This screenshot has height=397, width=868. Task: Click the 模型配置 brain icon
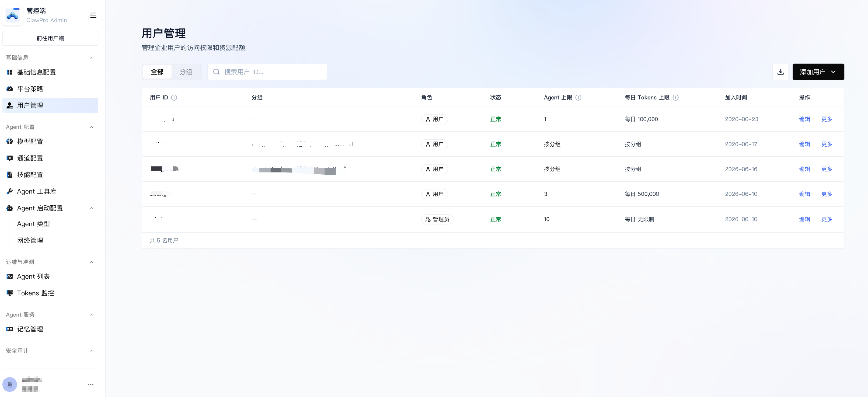coord(10,141)
